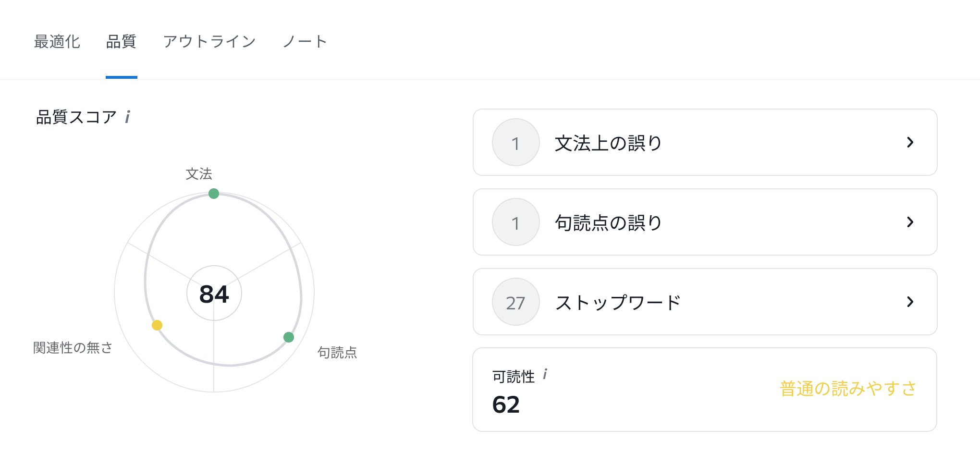Click the grammar error count badge showing 1
This screenshot has height=466, width=980.
coord(515,143)
